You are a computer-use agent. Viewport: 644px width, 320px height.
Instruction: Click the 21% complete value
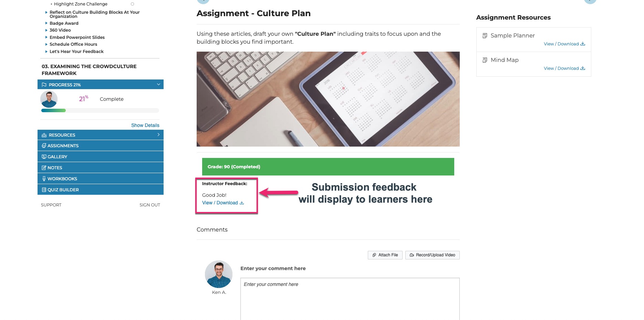click(84, 99)
